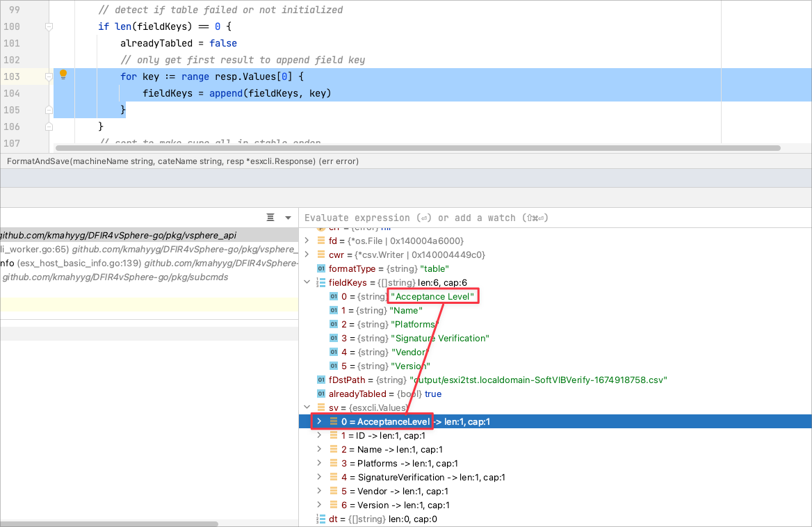Expand the 3 = Platforms entry
Viewport: 812px width, 527px height.
(x=319, y=463)
